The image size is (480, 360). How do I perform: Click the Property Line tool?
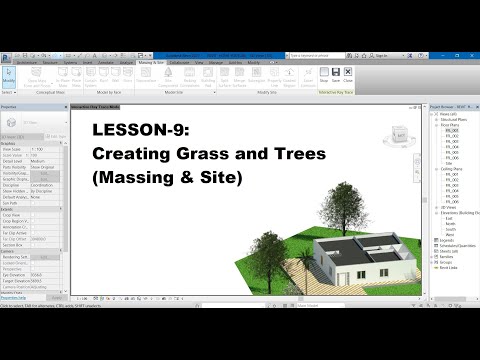coord(274,77)
